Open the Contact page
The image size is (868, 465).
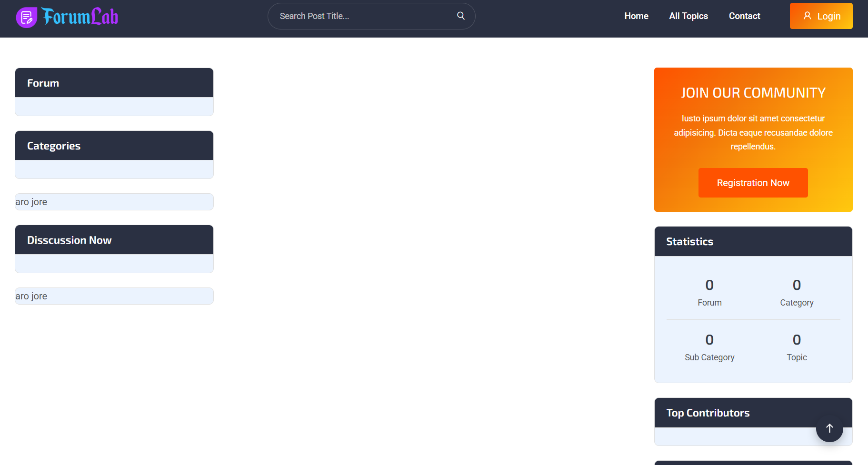pos(744,16)
